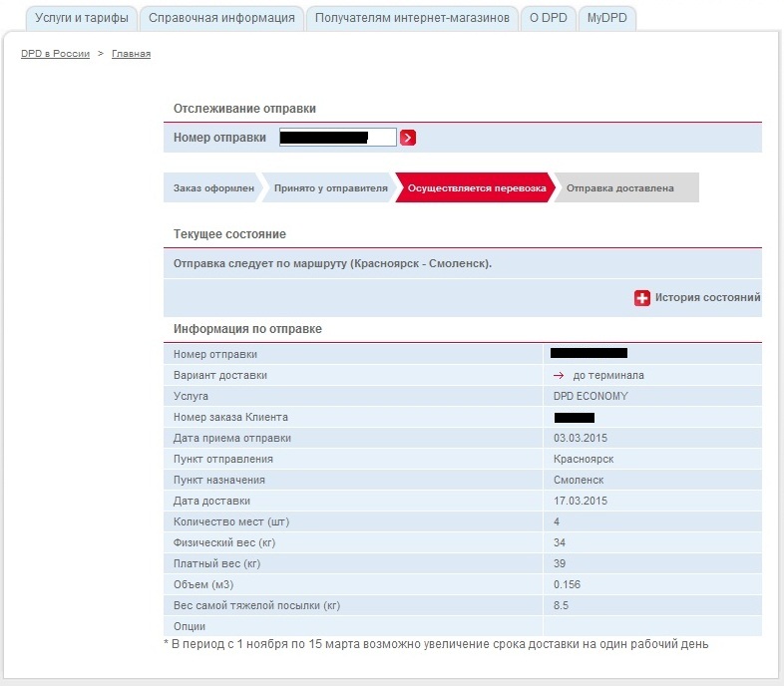Click the current status text Красноярск - Смоленск
Viewport: 784px width, 686px height.
420,263
